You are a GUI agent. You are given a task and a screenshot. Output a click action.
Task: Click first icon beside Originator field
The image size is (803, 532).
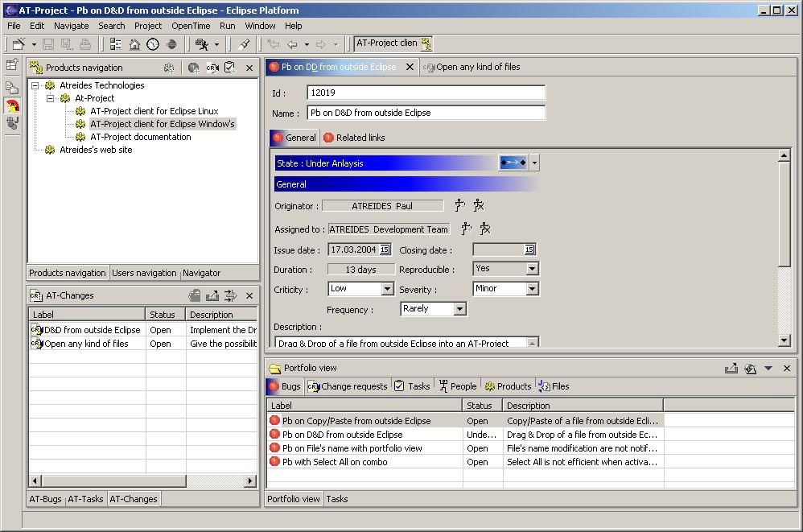(x=460, y=205)
